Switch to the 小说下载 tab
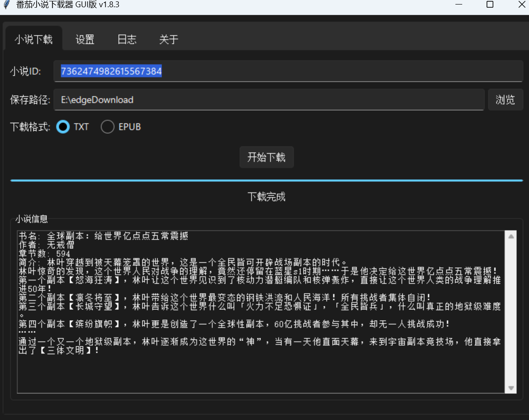 coord(33,40)
